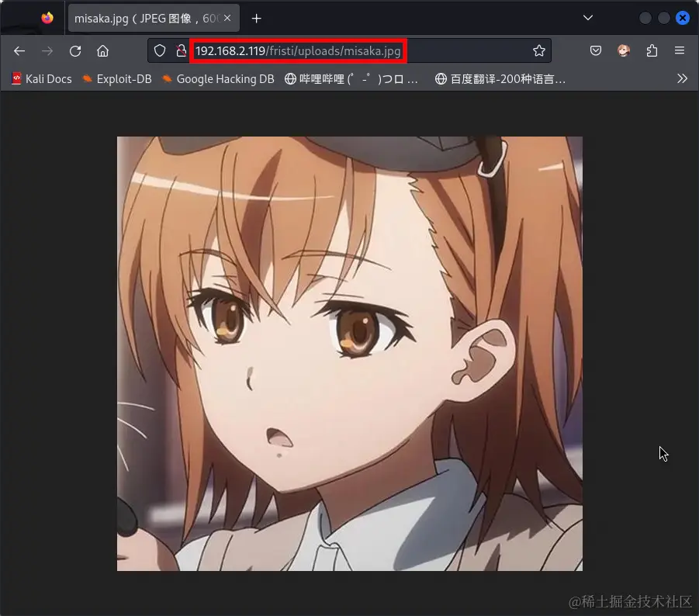Open the 百度翻译 bookmark
The width and height of the screenshot is (699, 616).
(x=500, y=79)
